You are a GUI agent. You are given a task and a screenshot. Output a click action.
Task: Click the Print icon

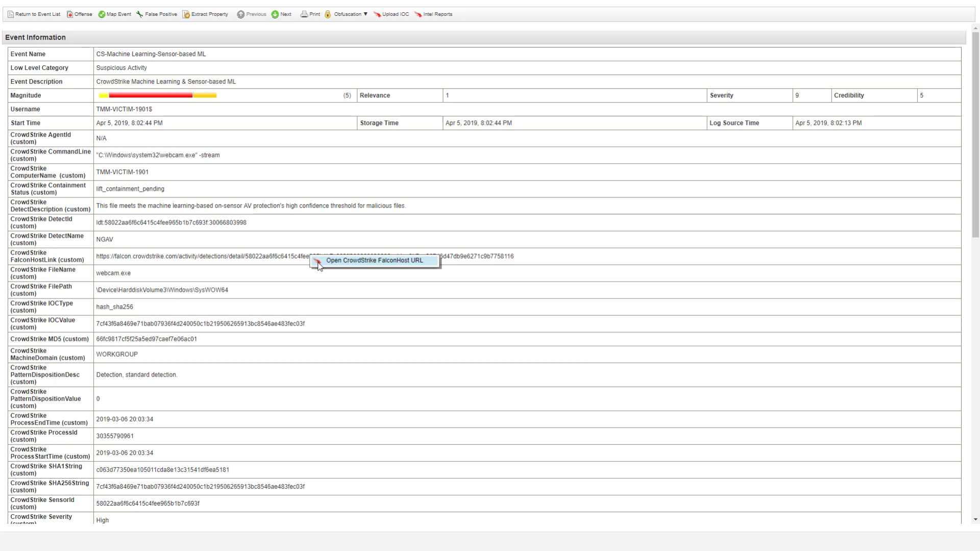click(304, 14)
